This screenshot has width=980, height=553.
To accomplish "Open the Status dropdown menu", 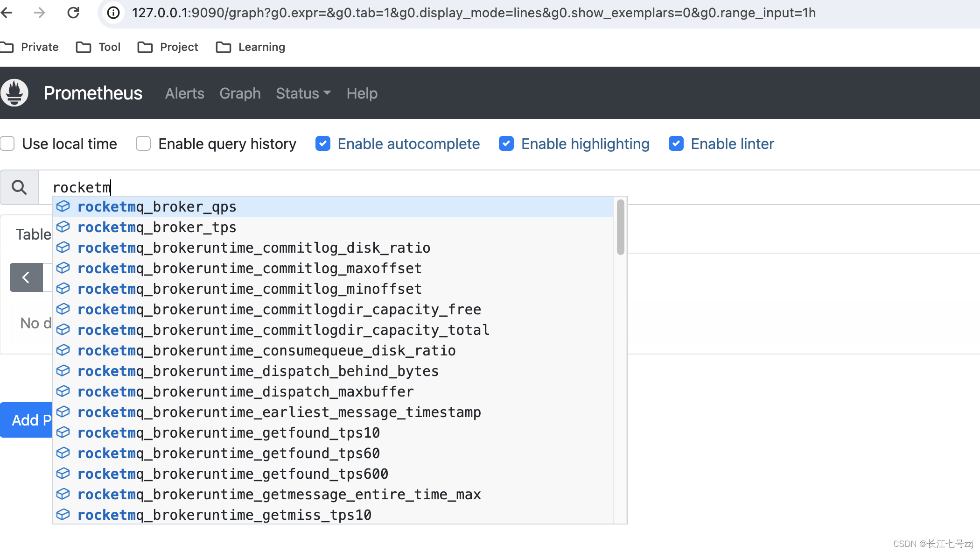I will pos(302,93).
